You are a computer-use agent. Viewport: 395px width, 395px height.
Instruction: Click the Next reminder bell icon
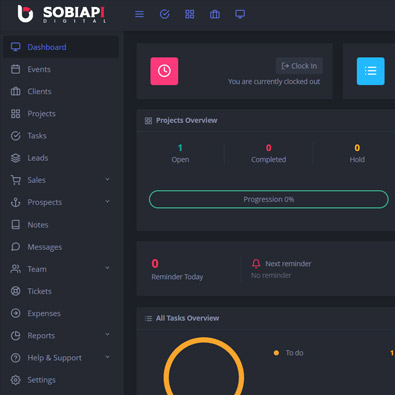click(256, 264)
